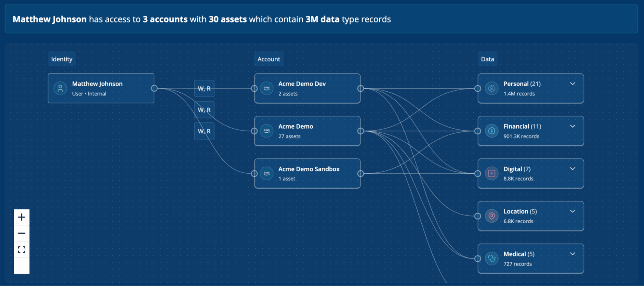Fit graph to view with fullscreen icon

coord(22,249)
